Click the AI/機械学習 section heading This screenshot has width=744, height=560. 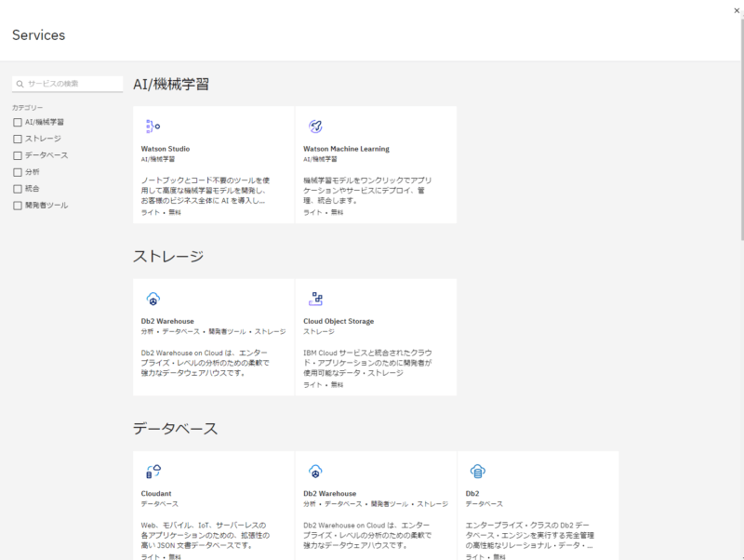tap(171, 85)
